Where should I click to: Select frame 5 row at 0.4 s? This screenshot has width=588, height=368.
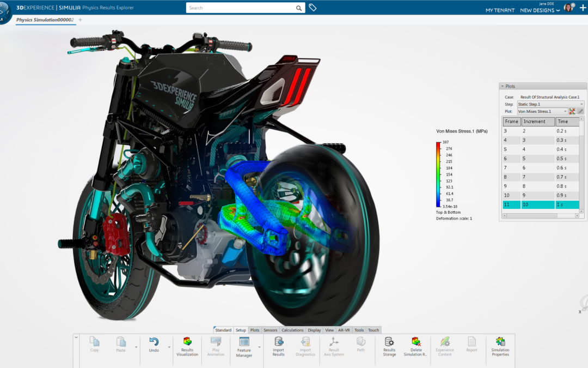tap(541, 149)
